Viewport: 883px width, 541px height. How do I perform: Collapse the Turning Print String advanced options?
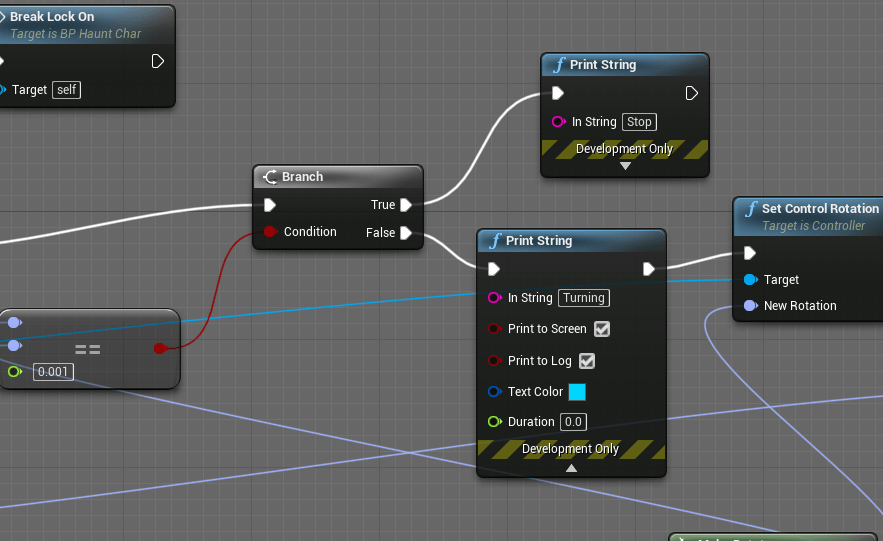tap(571, 467)
